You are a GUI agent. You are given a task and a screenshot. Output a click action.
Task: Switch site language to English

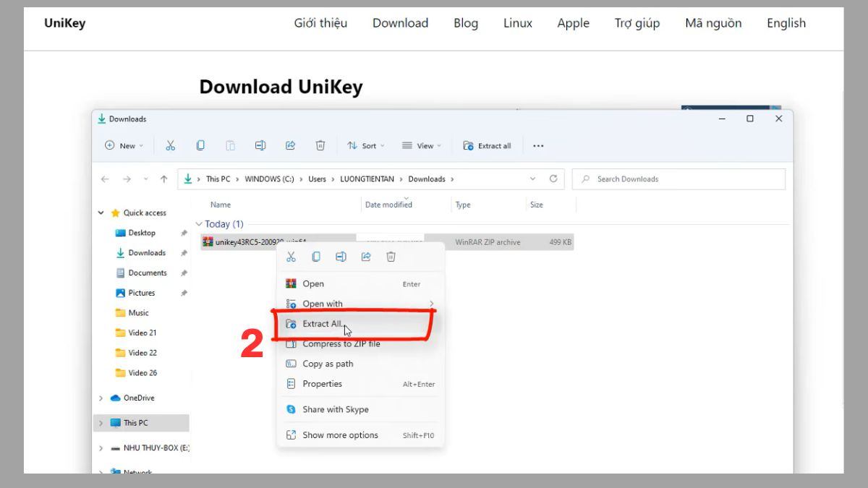click(786, 23)
